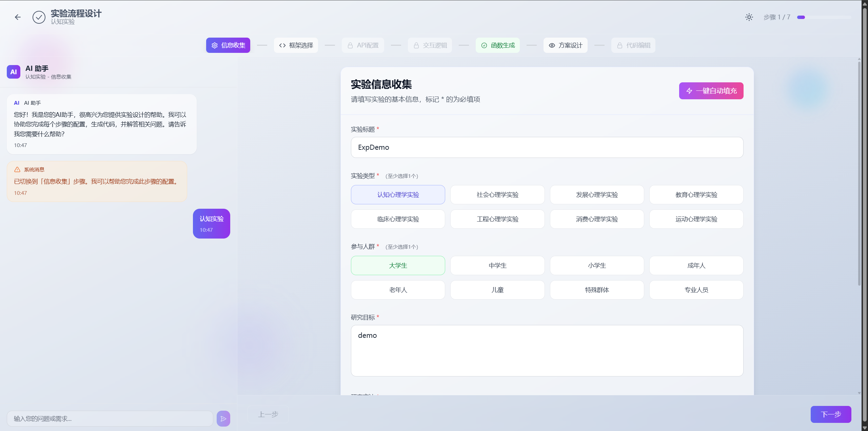Viewport: 868px width, 431px height.
Task: Click the lightning bolt icon on auto-fill
Action: tap(689, 91)
